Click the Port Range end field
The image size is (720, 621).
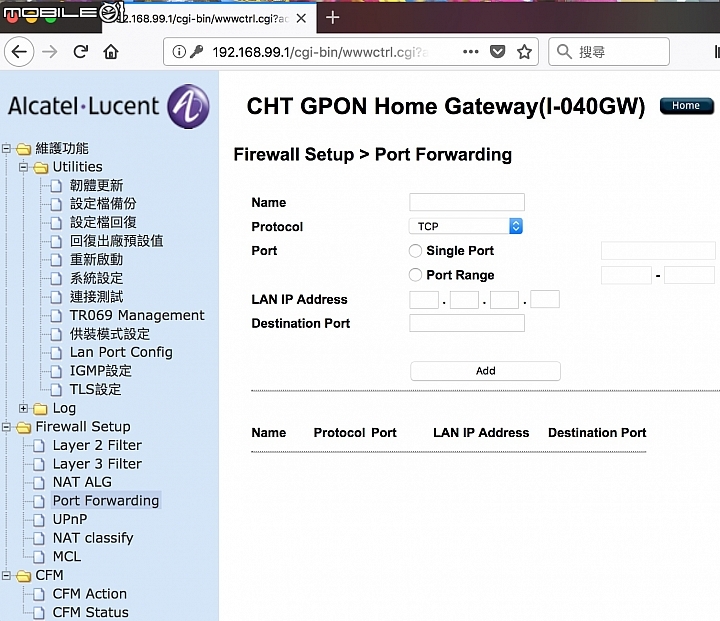(689, 275)
